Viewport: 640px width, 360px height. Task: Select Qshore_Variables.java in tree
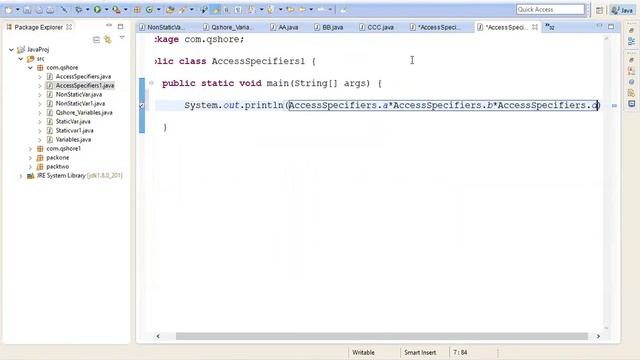84,113
